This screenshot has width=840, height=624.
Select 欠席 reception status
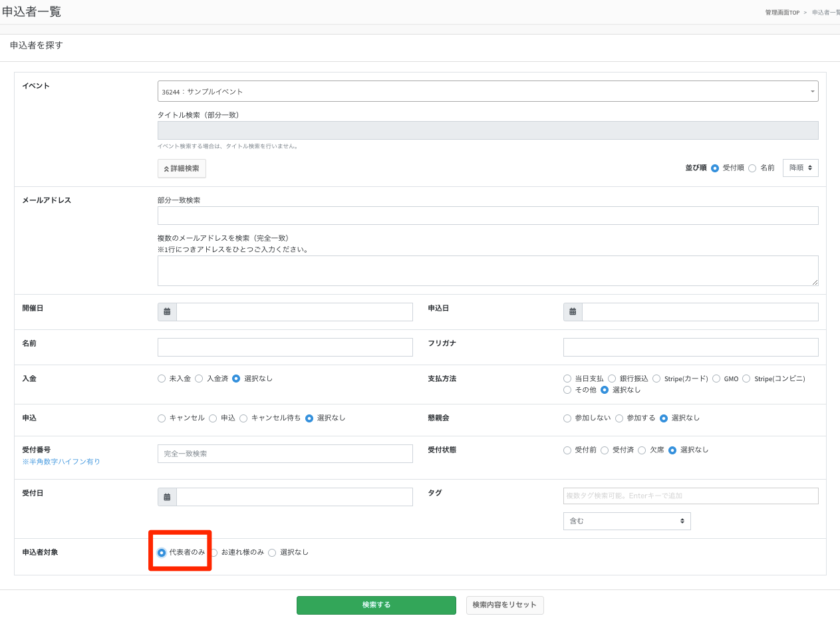coord(642,450)
